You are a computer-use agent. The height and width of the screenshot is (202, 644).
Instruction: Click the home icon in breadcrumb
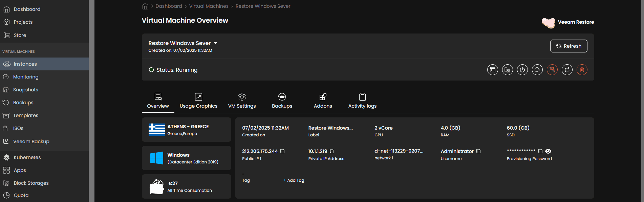[145, 6]
